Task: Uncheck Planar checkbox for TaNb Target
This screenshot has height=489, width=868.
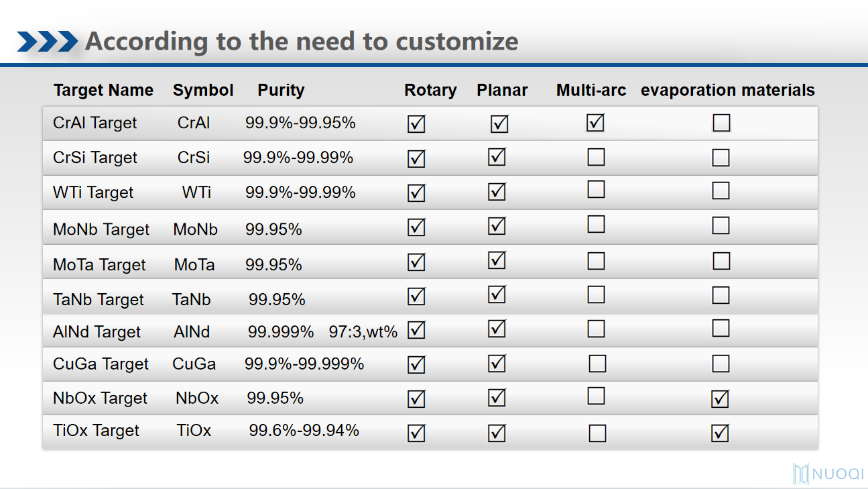Action: (x=497, y=294)
